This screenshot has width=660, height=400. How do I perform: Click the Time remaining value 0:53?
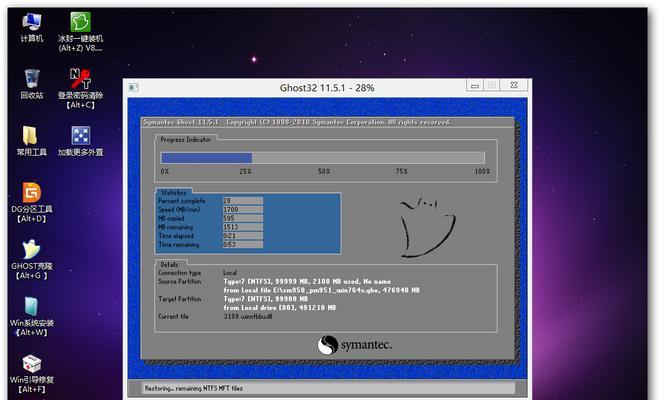243,245
